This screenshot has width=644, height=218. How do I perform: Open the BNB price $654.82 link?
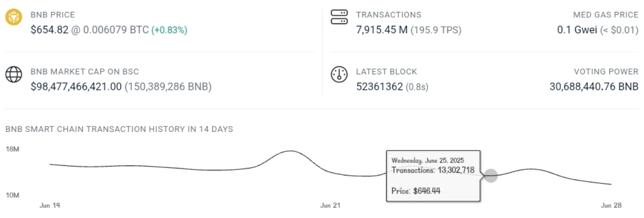(x=50, y=30)
